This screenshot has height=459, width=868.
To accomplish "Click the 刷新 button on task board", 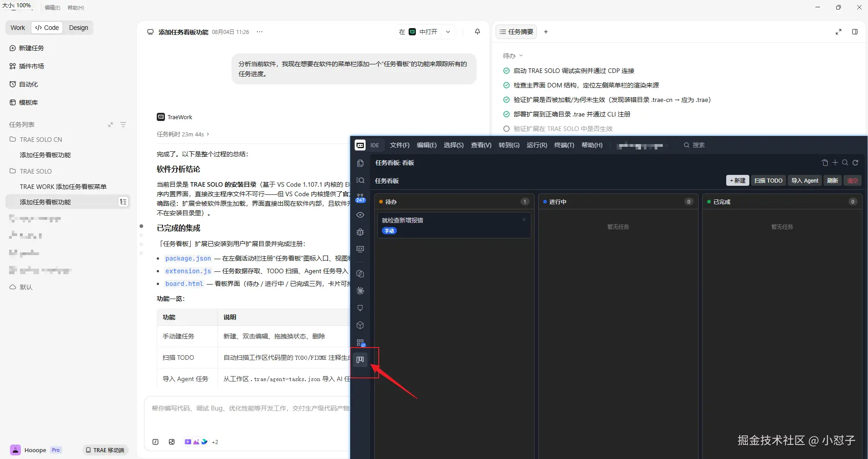I will point(833,180).
